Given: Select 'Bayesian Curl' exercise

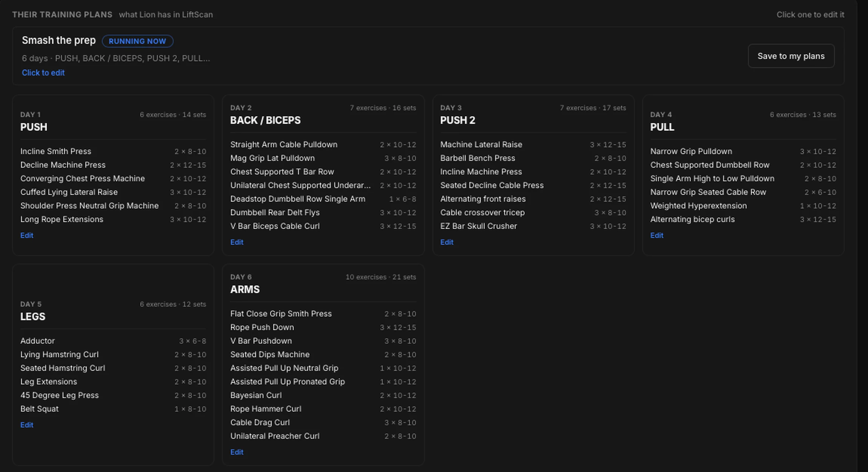Looking at the screenshot, I should (x=323, y=395).
